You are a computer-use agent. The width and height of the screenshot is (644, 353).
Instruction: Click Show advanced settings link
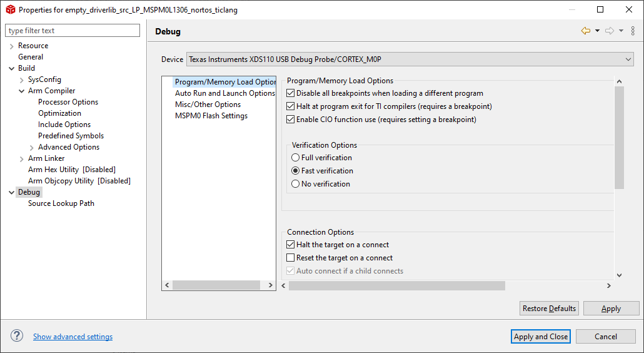pyautogui.click(x=73, y=337)
